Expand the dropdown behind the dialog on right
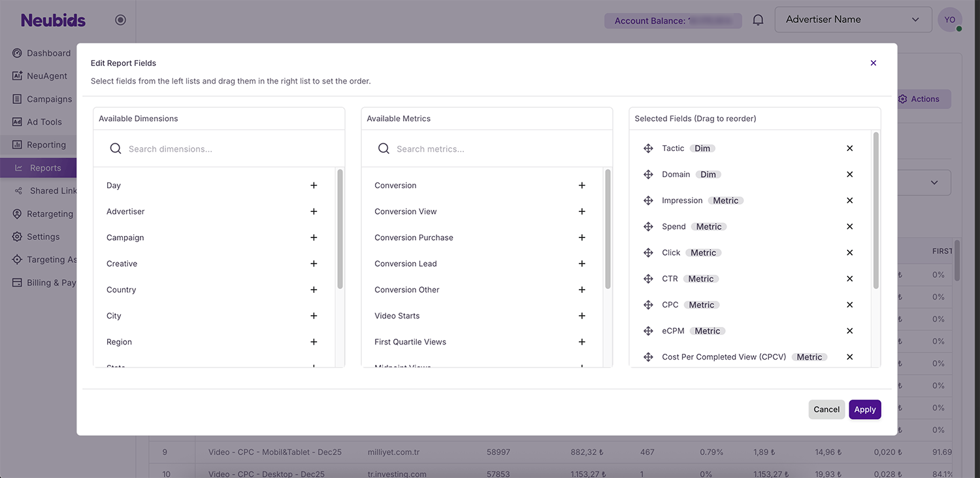 tap(934, 182)
